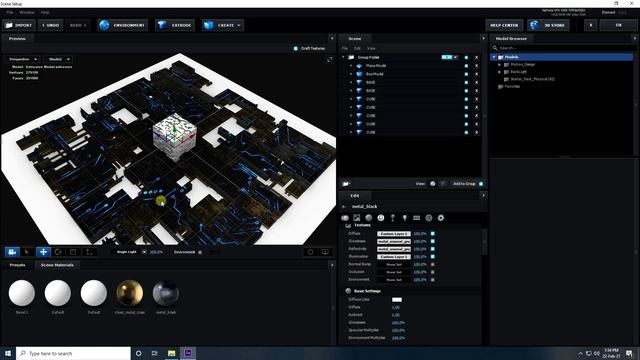Select the rotate transform tool
The height and width of the screenshot is (360, 640).
58,252
